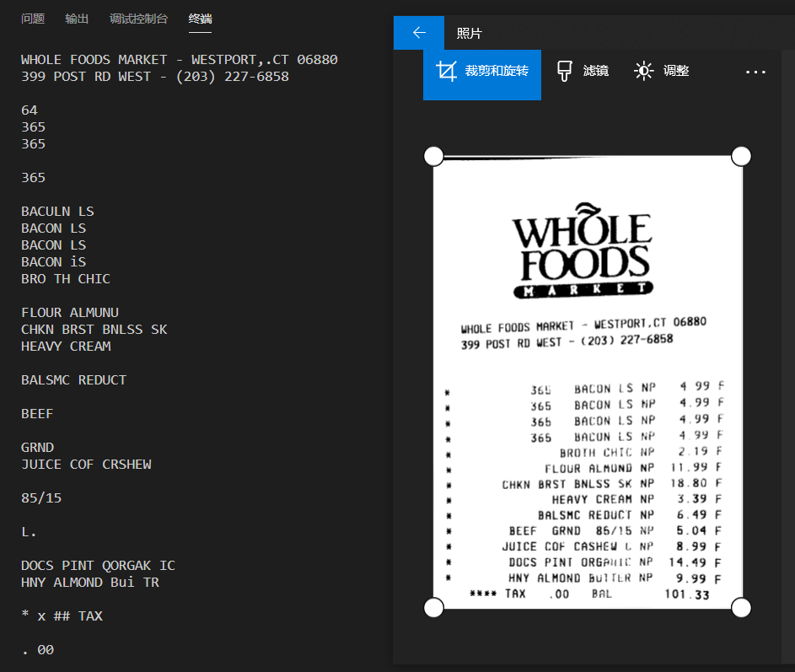
Task: Click terminal line '85/15'
Action: coord(41,498)
